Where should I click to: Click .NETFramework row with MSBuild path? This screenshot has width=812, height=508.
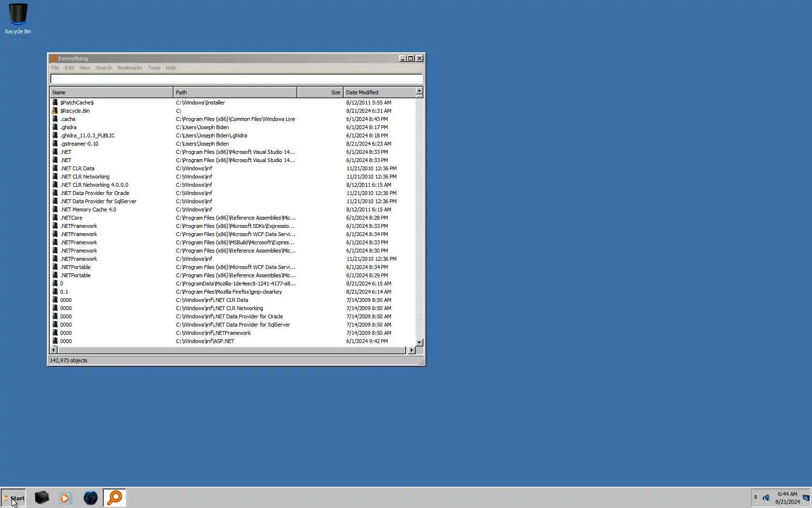point(78,242)
